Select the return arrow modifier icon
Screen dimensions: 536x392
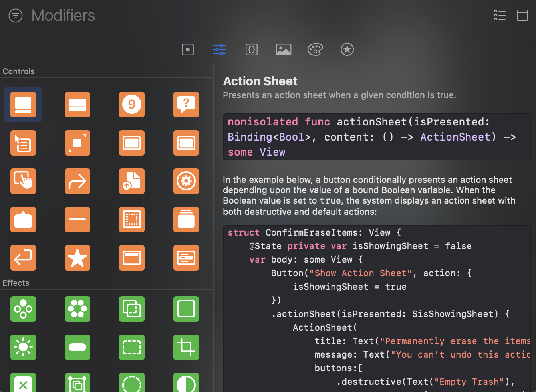pyautogui.click(x=23, y=258)
